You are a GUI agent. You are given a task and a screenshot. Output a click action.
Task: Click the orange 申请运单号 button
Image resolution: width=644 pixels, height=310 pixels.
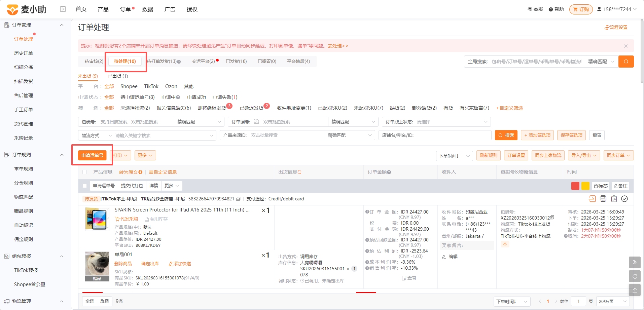(92, 155)
